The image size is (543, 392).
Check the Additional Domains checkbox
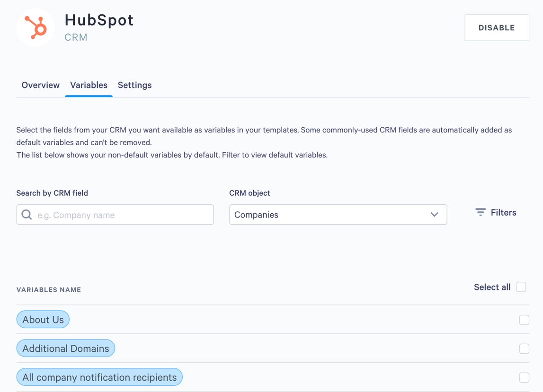pos(524,348)
